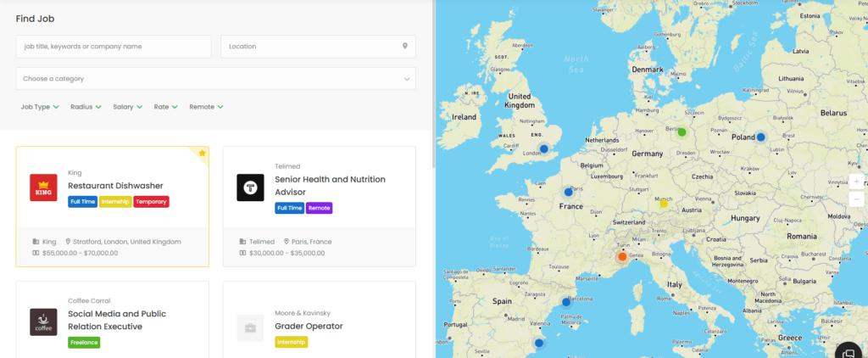868x358 pixels.
Task: Click King company name above Restaurant Dishwasher
Action: point(75,173)
